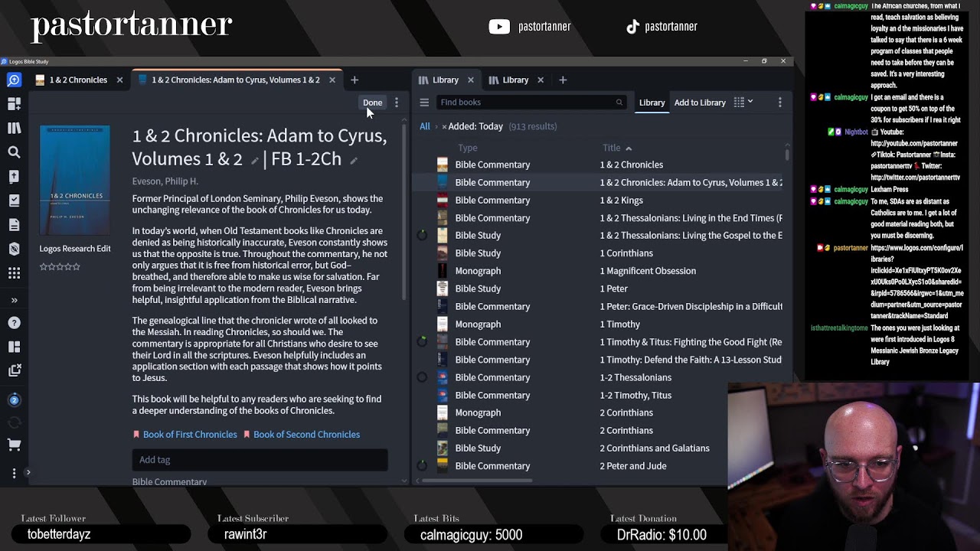
Task: Click the magnifier icon in the Find books box
Action: 619,103
